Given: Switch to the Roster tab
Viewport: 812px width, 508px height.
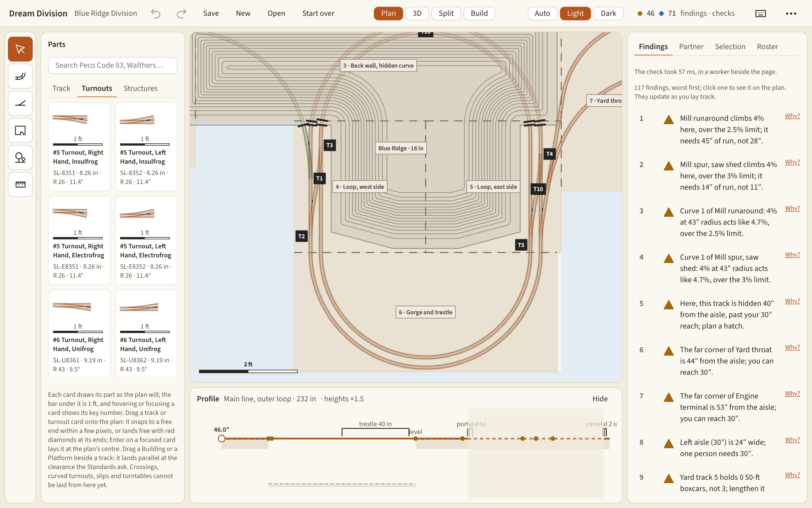Looking at the screenshot, I should [x=767, y=47].
